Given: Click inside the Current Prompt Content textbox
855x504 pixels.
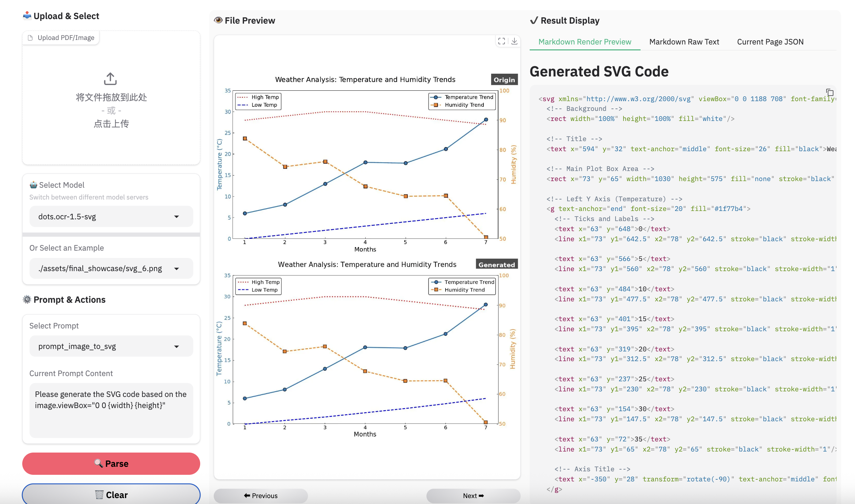Looking at the screenshot, I should click(111, 410).
